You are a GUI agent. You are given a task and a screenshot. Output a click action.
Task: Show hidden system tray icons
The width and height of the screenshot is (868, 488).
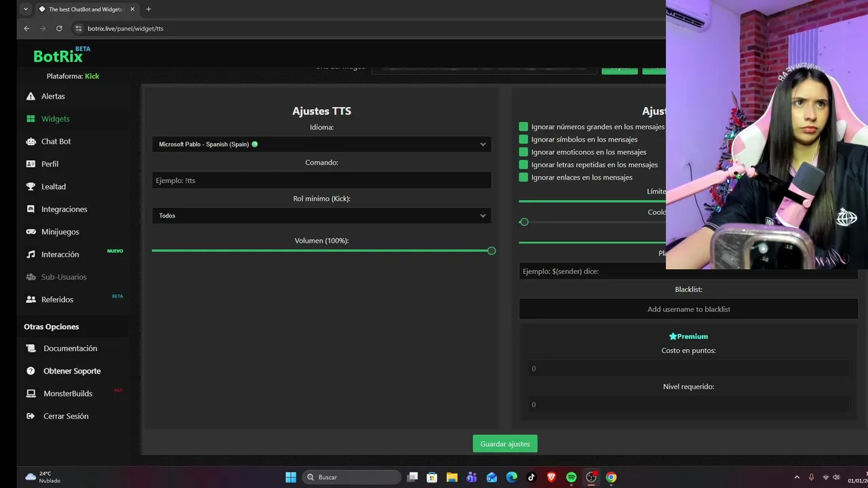click(797, 477)
